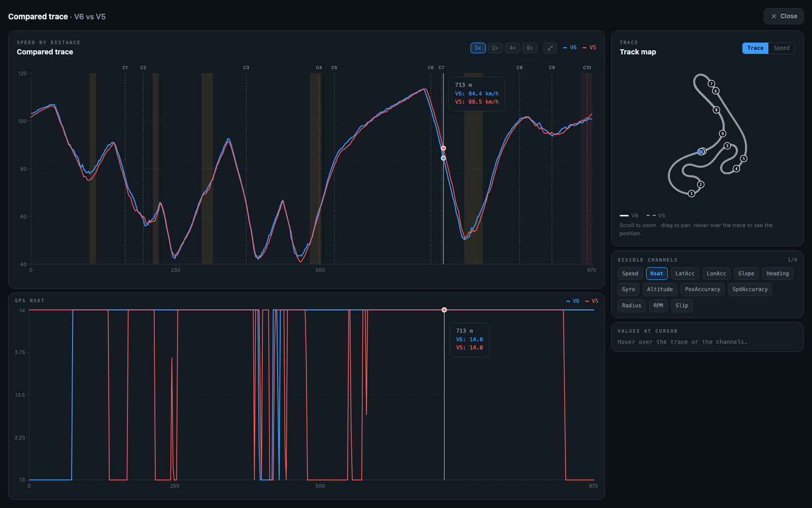Toggle the Speed channel
This screenshot has width=812, height=508.
click(630, 273)
